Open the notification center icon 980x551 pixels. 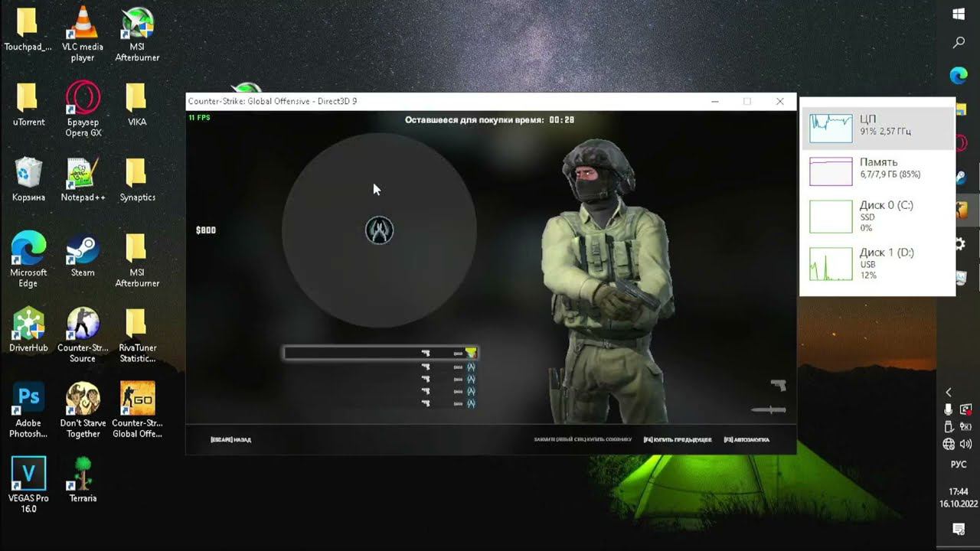[x=958, y=529]
